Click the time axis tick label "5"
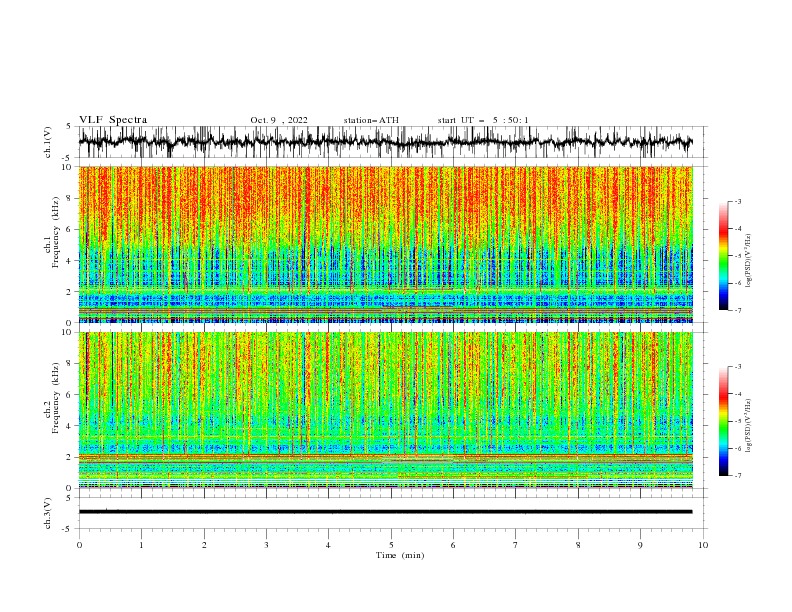The image size is (792, 612). click(391, 545)
